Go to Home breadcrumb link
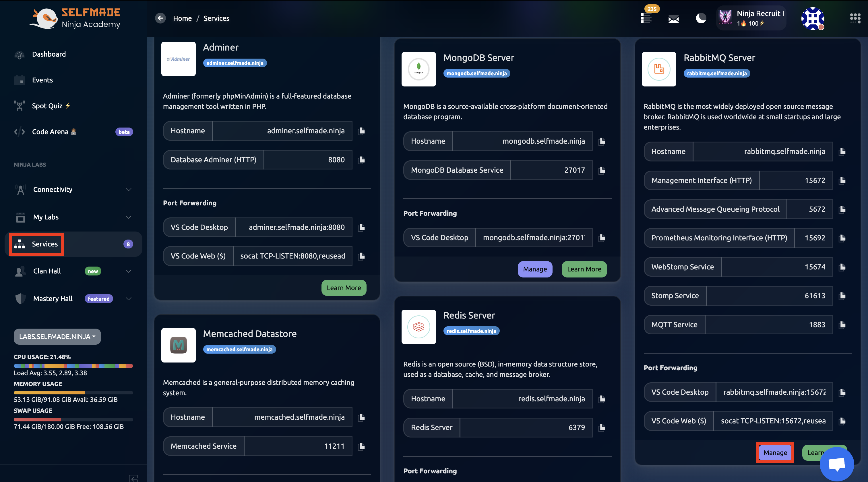The width and height of the screenshot is (868, 482). (x=182, y=18)
